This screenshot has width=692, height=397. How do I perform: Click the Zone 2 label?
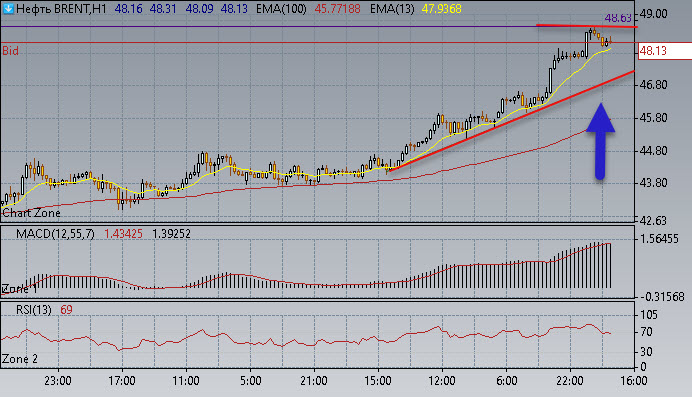20,359
